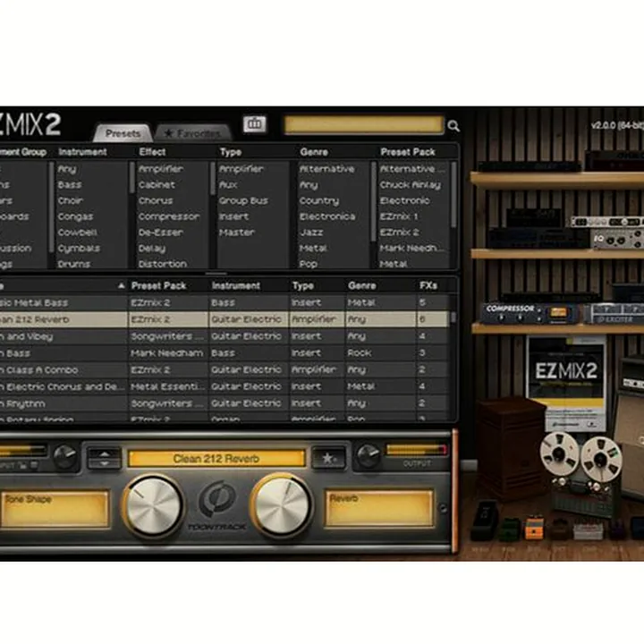The image size is (644, 644).
Task: Filter effect by Chorus
Action: [x=156, y=201]
